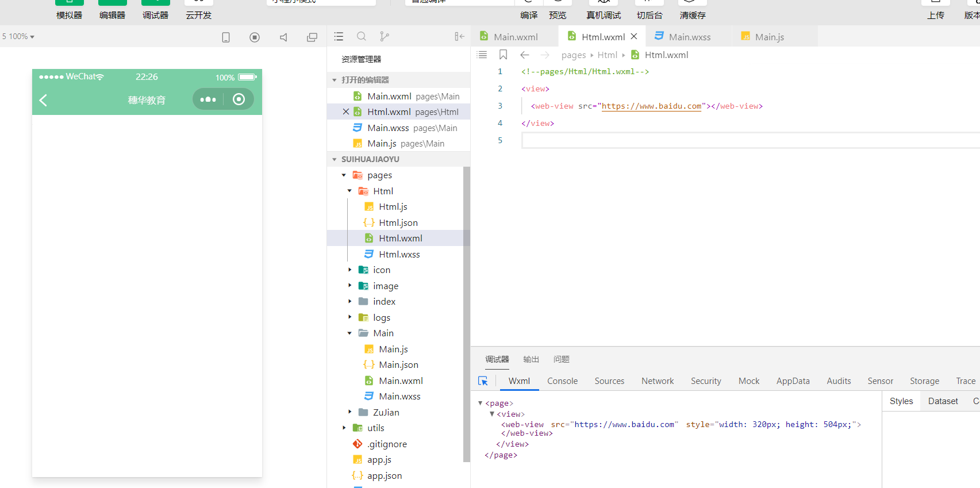Click the simulator device rotate icon

[x=226, y=37]
